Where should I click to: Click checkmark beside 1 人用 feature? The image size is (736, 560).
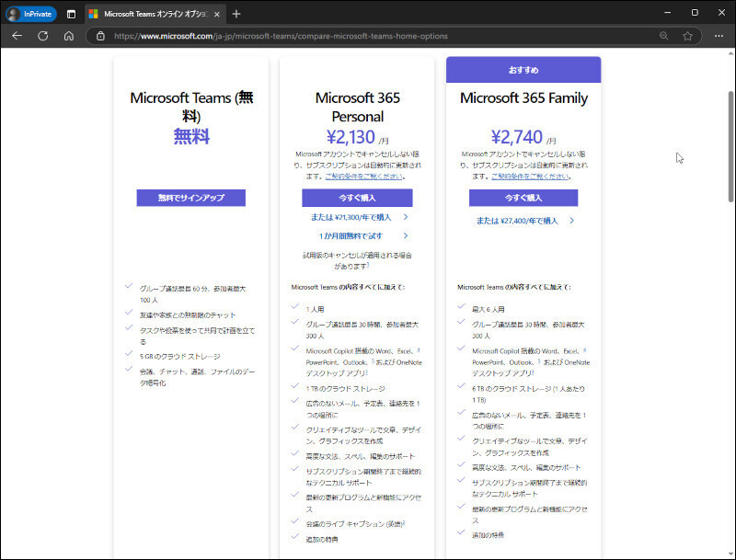(294, 306)
